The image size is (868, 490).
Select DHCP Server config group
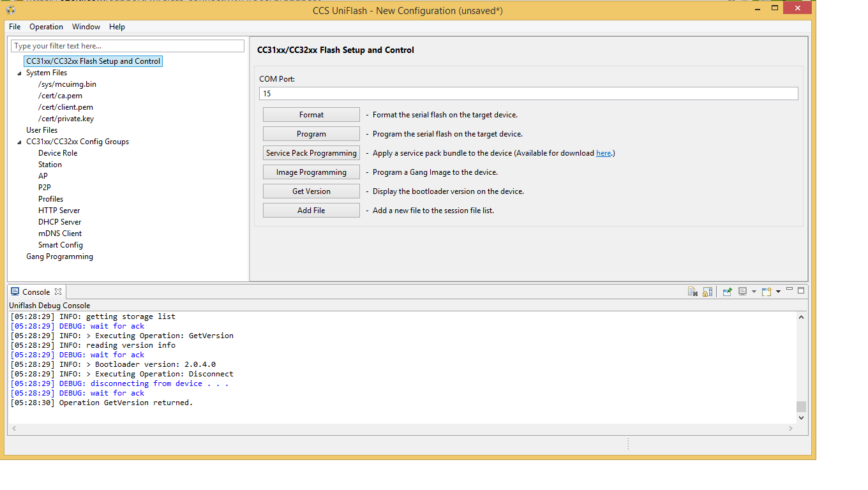pyautogui.click(x=59, y=222)
